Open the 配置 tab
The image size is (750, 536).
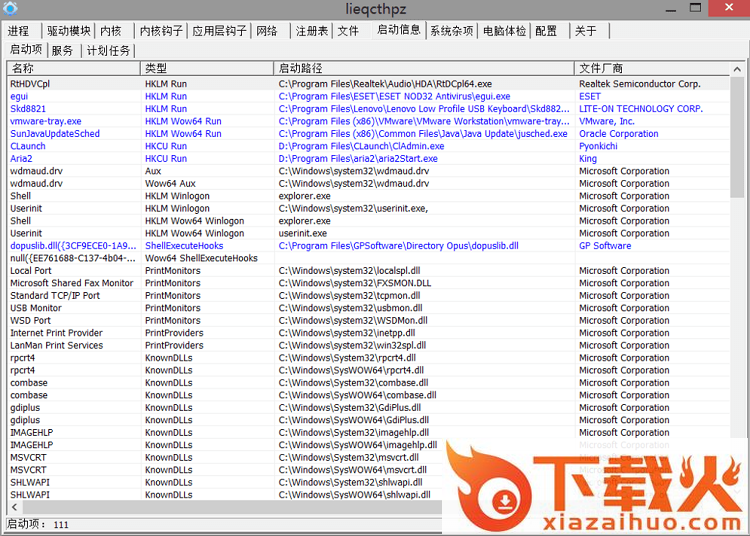tap(546, 31)
